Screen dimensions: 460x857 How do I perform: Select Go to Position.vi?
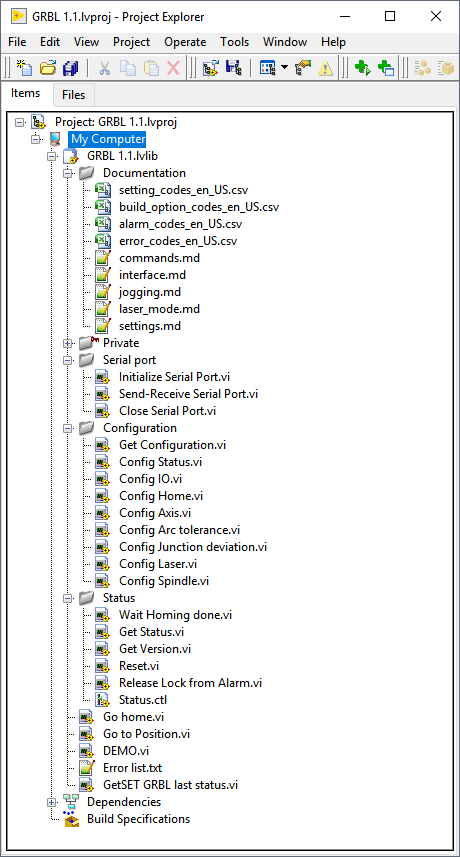(x=146, y=733)
